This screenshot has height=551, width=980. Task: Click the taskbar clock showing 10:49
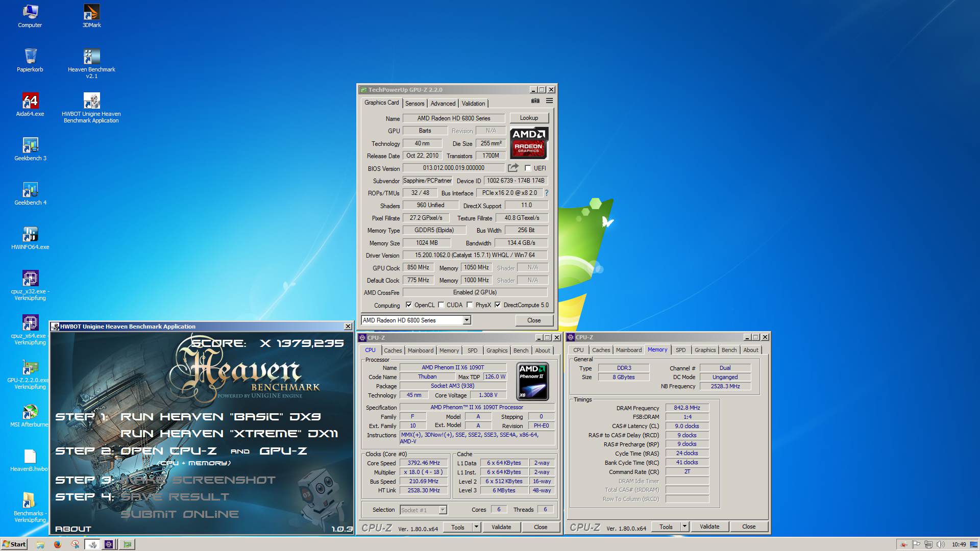959,544
